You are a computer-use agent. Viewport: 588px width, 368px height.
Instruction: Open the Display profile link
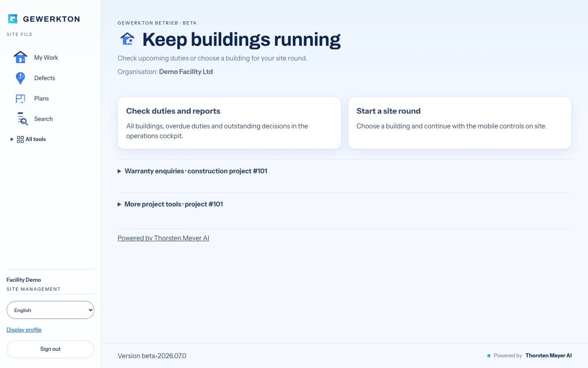point(24,330)
